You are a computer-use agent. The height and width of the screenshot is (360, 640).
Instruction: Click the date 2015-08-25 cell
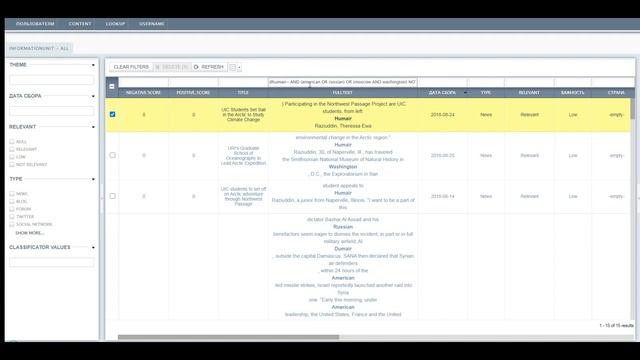[442, 156]
